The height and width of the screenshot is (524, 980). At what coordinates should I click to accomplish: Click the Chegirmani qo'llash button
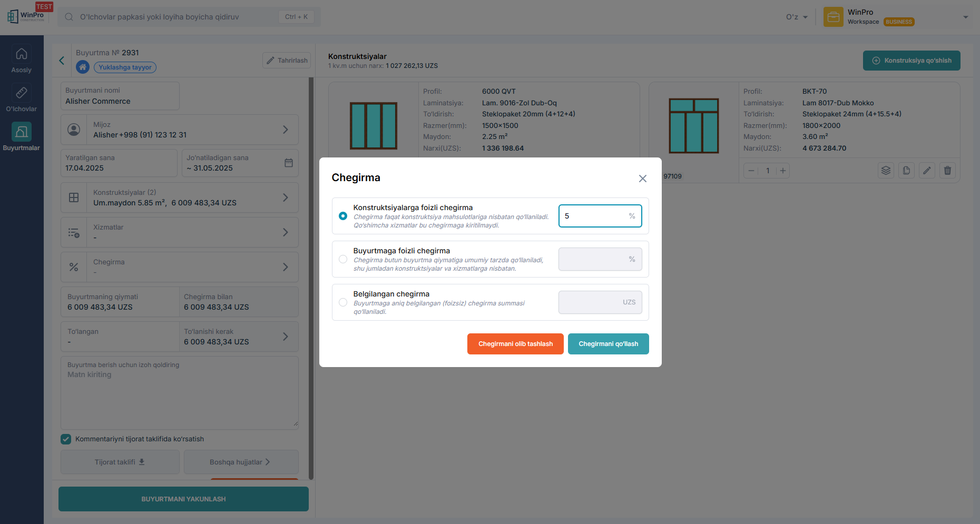pos(608,344)
